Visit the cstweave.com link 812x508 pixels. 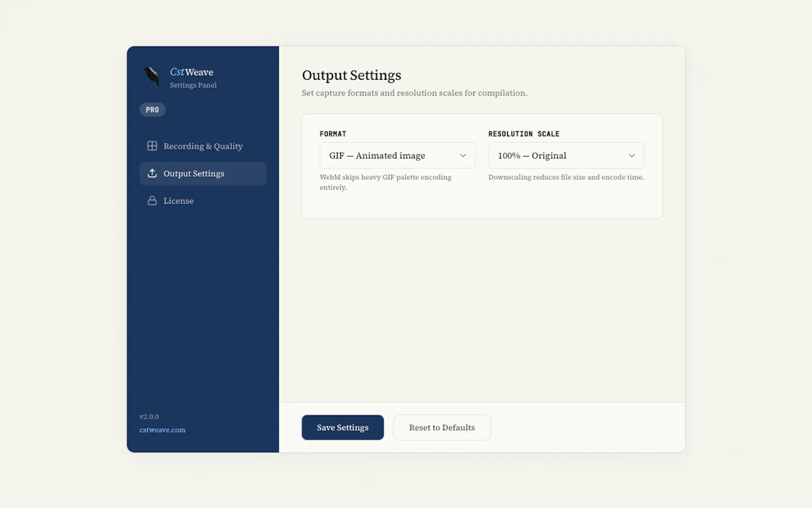click(162, 430)
